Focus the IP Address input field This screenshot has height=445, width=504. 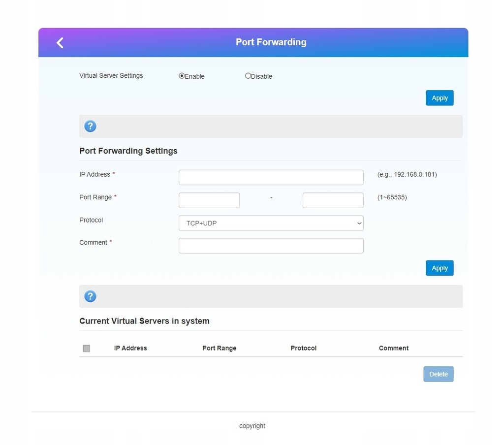click(x=271, y=177)
